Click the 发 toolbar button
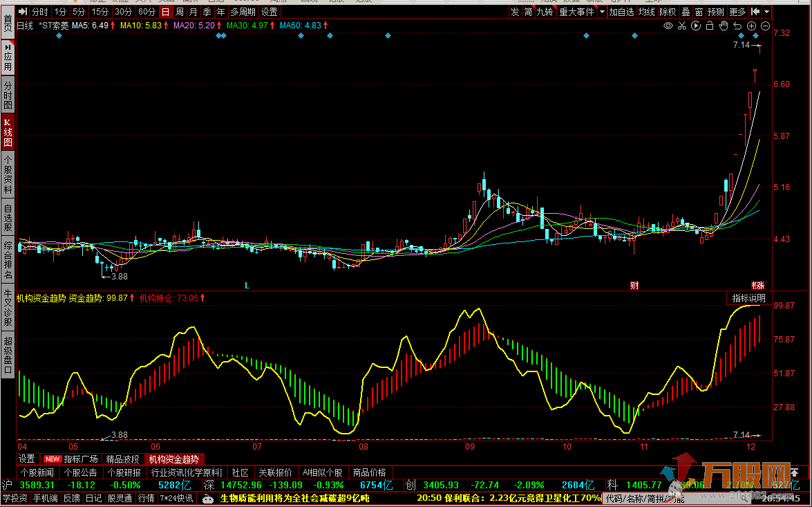Viewport: 812px width, 507px height. 515,11
